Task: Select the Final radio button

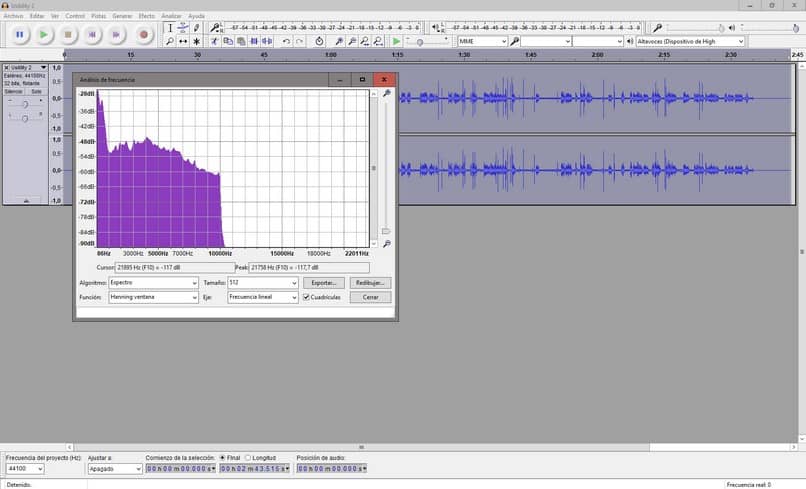Action: [x=222, y=458]
